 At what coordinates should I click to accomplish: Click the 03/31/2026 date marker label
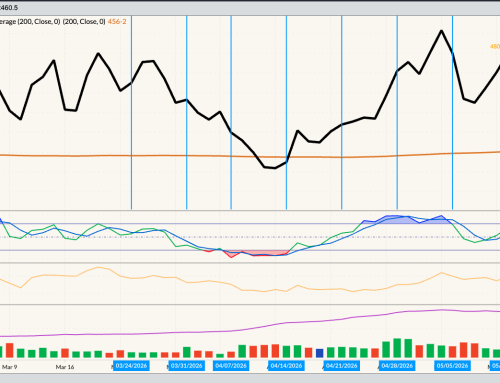tap(186, 366)
